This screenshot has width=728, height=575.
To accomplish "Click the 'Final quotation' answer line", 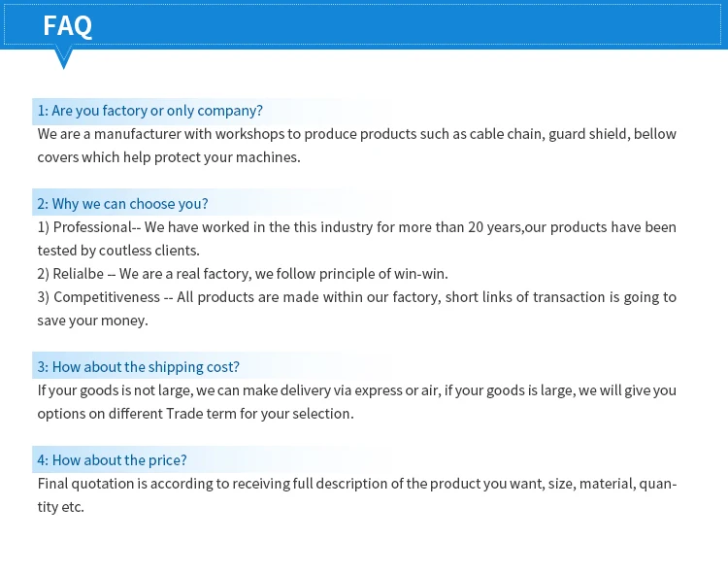I will click(356, 484).
